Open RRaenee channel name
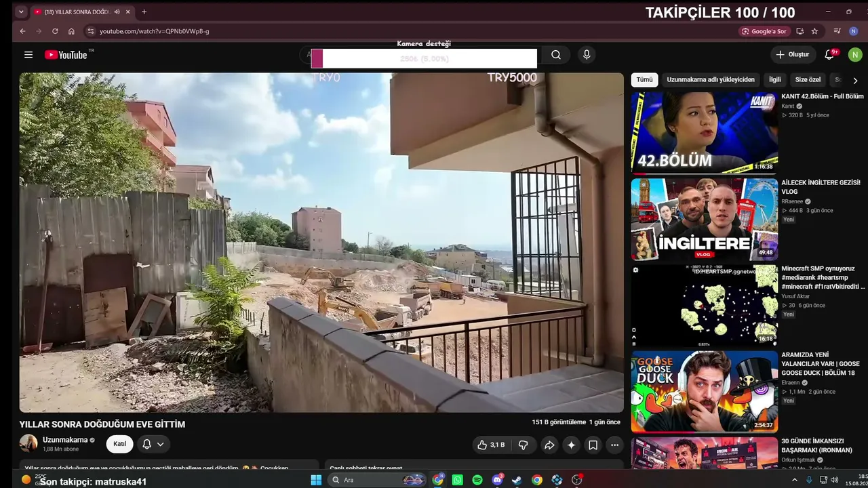This screenshot has height=488, width=868. coord(792,201)
